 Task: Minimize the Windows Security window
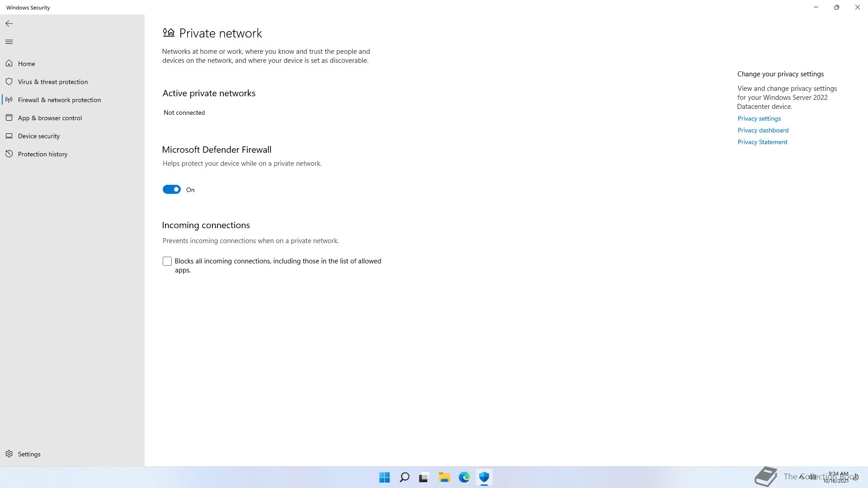(x=816, y=7)
